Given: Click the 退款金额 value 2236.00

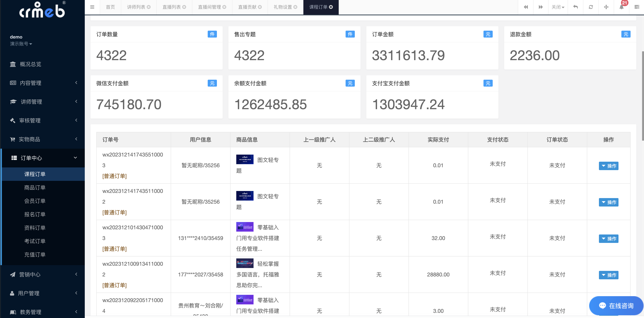Looking at the screenshot, I should 534,55.
